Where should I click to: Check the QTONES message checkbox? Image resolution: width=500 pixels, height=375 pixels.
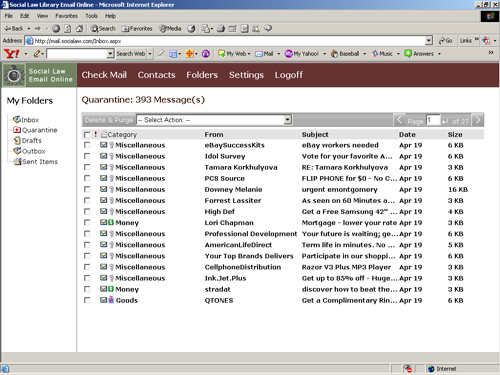click(87, 300)
